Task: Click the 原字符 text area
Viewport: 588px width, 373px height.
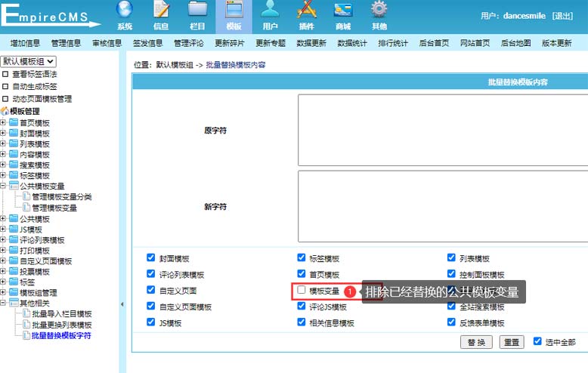Action: pyautogui.click(x=443, y=130)
